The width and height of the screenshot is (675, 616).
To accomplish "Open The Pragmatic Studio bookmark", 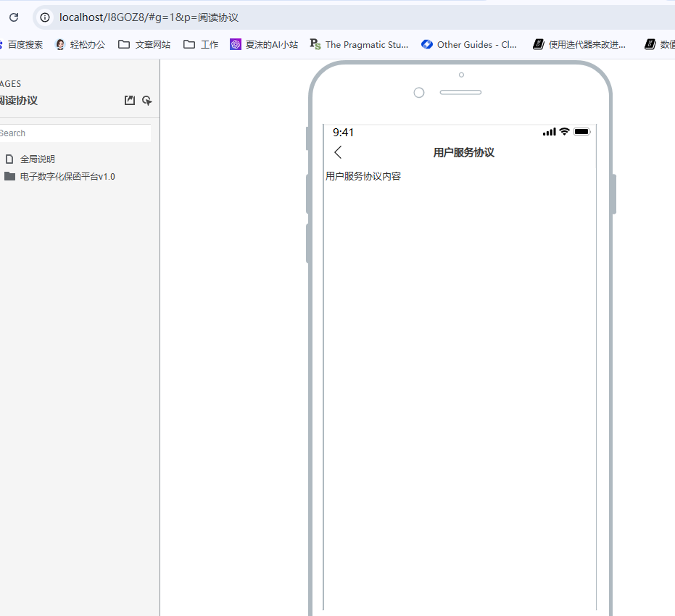I will (359, 44).
